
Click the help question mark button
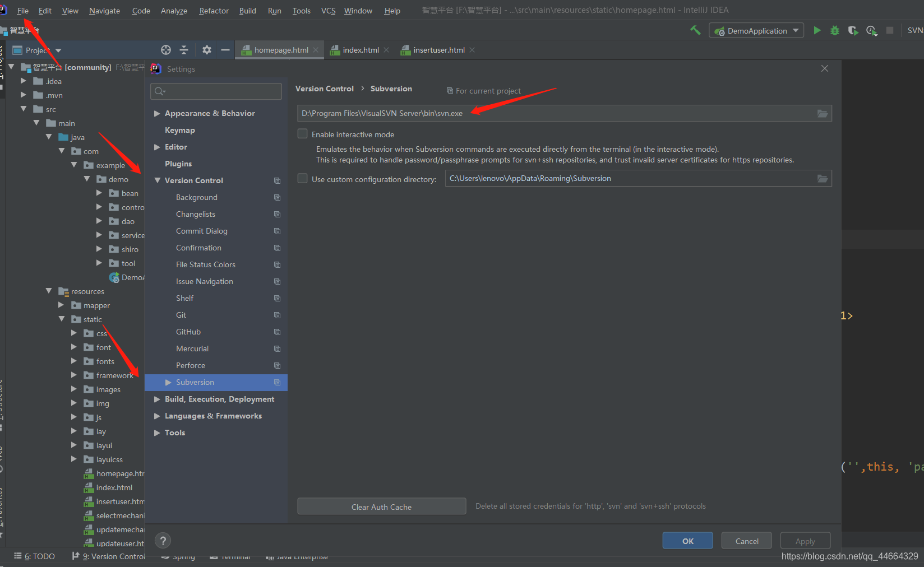163,541
